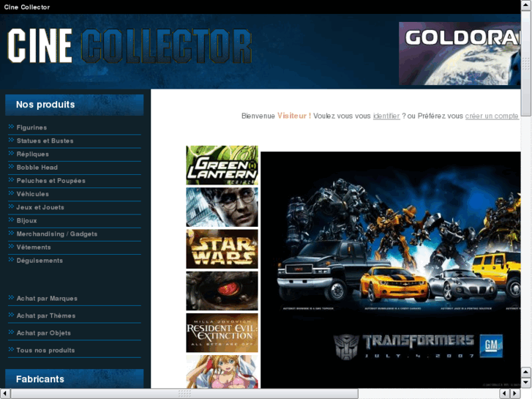Click the arrow bullet beside Achat par Marques
532x399 pixels.
pyautogui.click(x=11, y=298)
